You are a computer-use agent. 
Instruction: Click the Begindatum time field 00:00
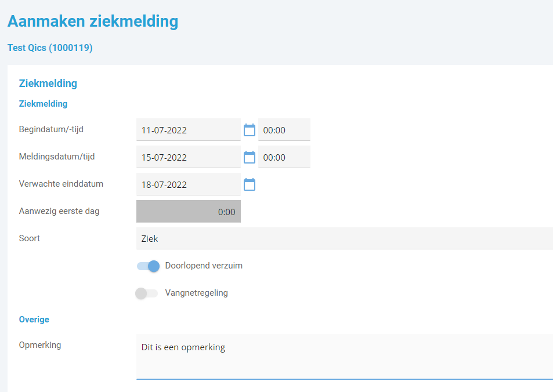click(x=284, y=130)
